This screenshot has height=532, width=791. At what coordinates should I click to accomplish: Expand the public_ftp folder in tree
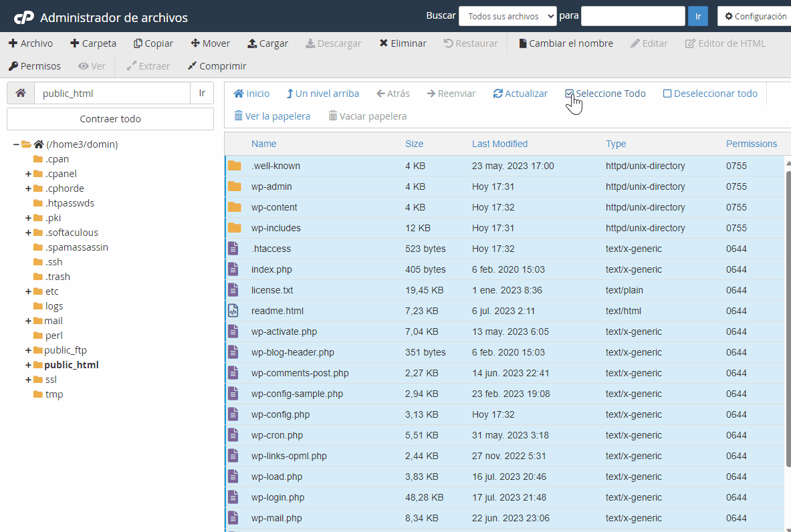pyautogui.click(x=28, y=350)
